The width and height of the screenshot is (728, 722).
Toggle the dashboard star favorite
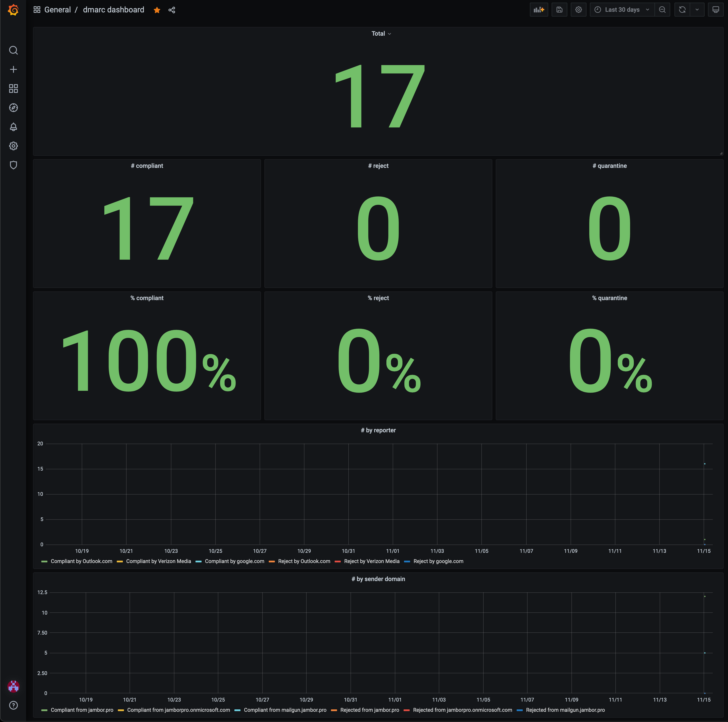coord(157,10)
